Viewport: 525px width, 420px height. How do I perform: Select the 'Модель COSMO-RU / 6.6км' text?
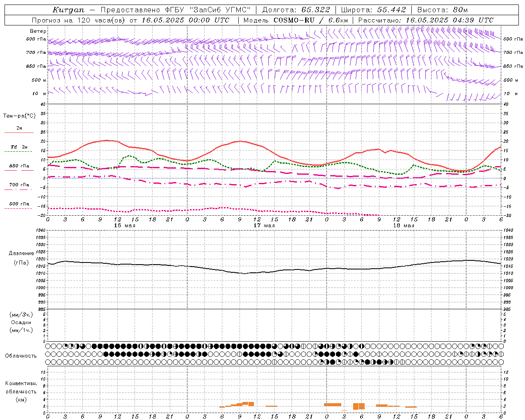295,20
